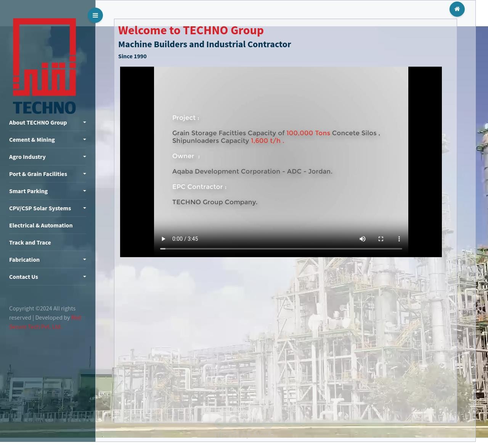Click Machine Builders and Industrial Contractor text
The height and width of the screenshot is (448, 488).
pyautogui.click(x=205, y=44)
